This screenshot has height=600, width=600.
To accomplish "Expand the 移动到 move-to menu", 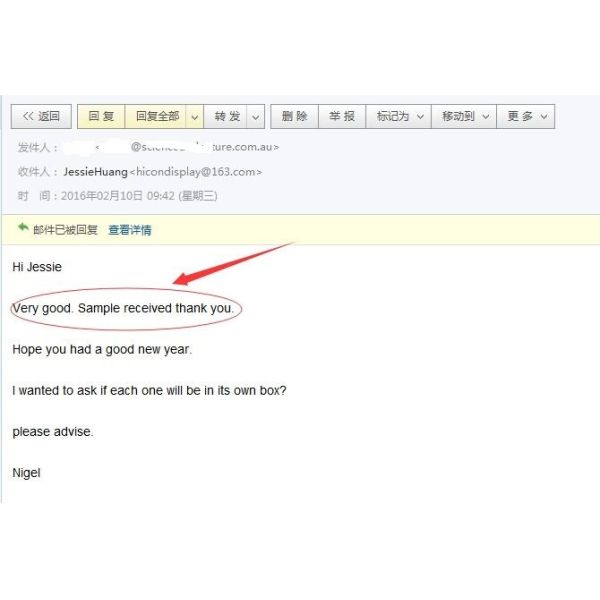I will point(464,116).
